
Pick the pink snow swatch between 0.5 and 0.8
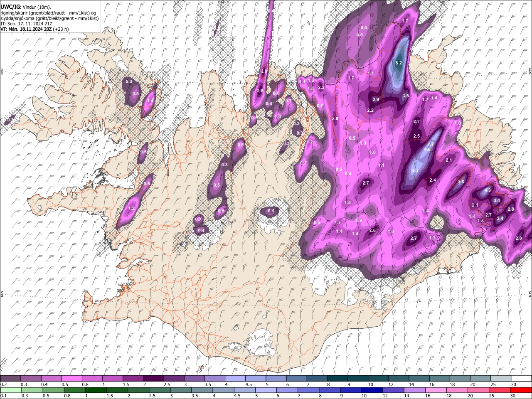point(72,379)
